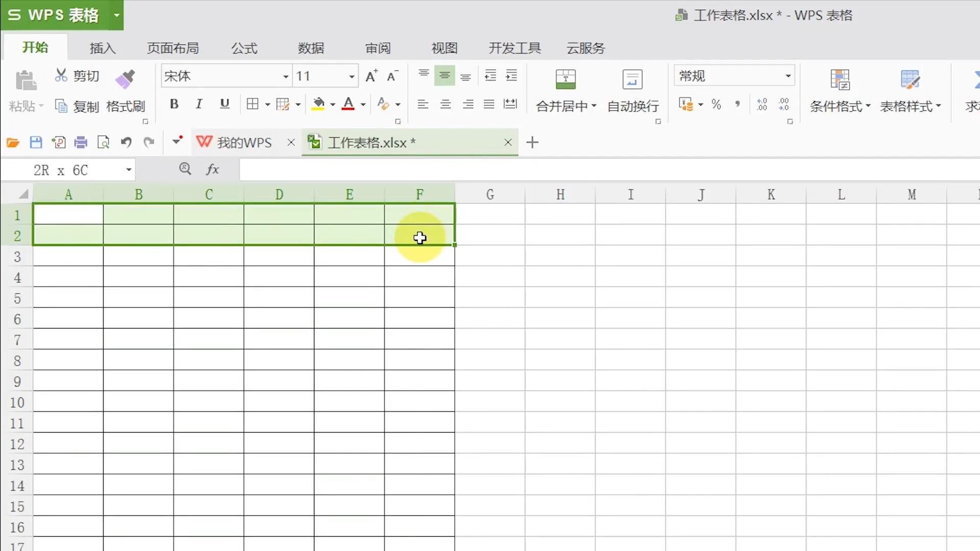Click the Merge and Center icon

tap(565, 80)
